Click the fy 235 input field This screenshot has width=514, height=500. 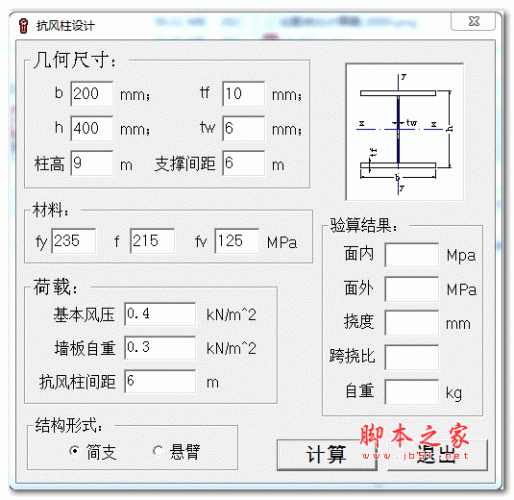[74, 241]
